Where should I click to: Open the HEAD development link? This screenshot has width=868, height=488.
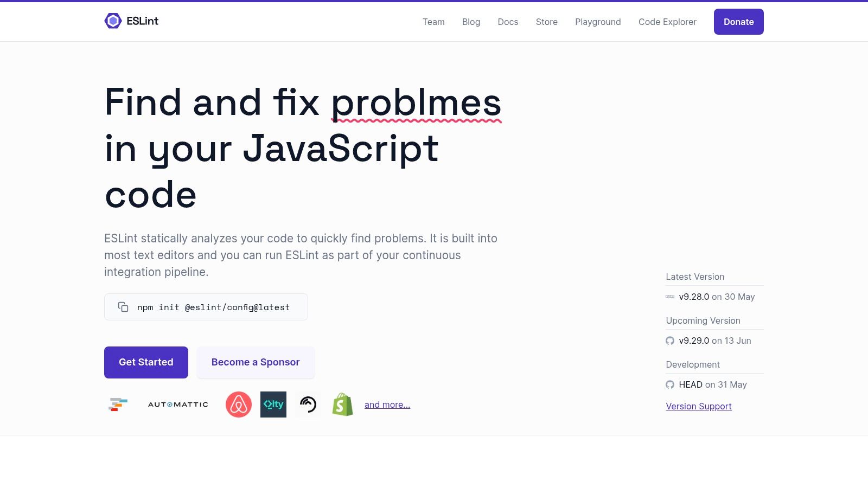pos(691,384)
